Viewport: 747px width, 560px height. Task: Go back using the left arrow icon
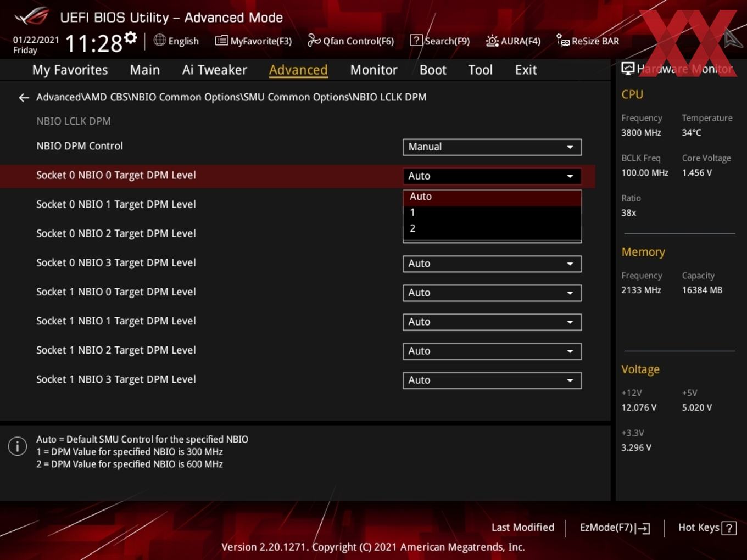point(24,98)
